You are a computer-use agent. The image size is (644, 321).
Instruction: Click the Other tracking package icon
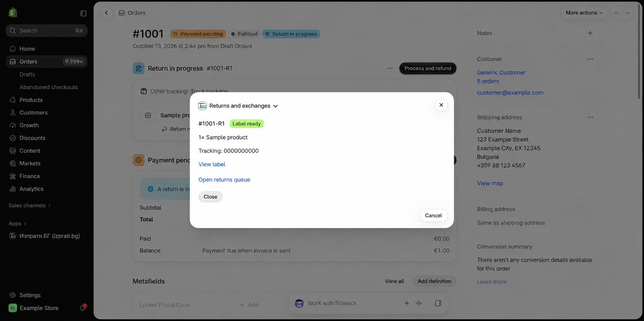point(144,91)
